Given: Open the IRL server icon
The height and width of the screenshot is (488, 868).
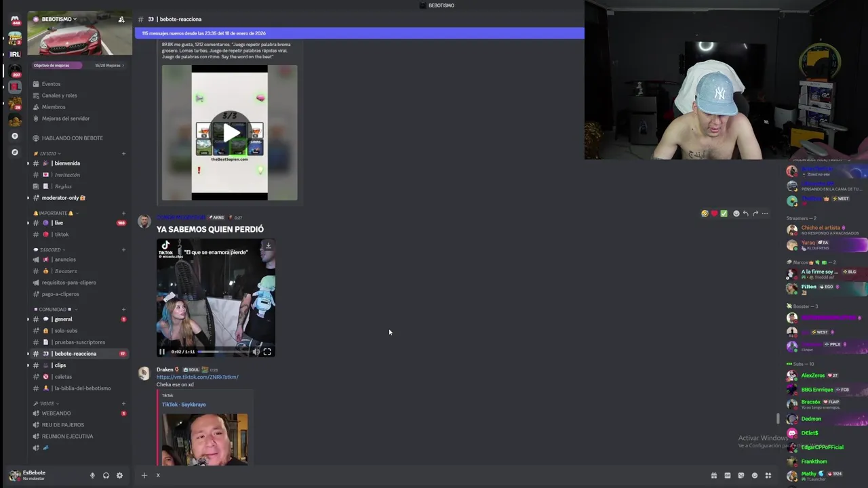Looking at the screenshot, I should click(x=15, y=54).
